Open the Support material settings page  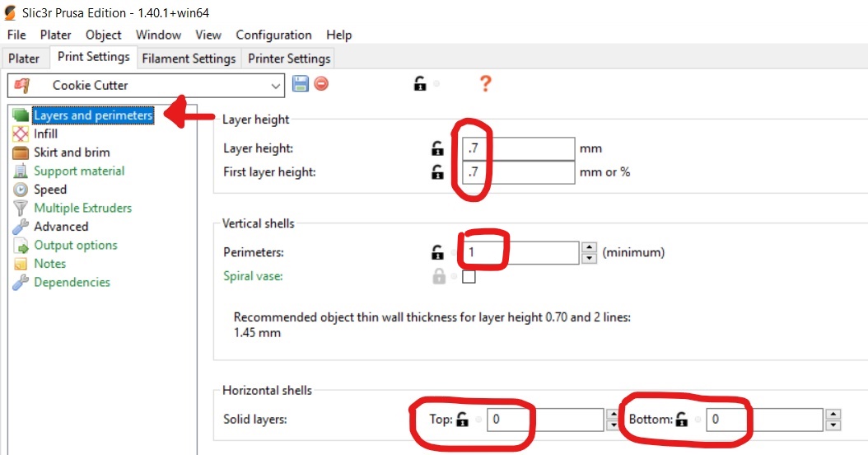(x=79, y=171)
